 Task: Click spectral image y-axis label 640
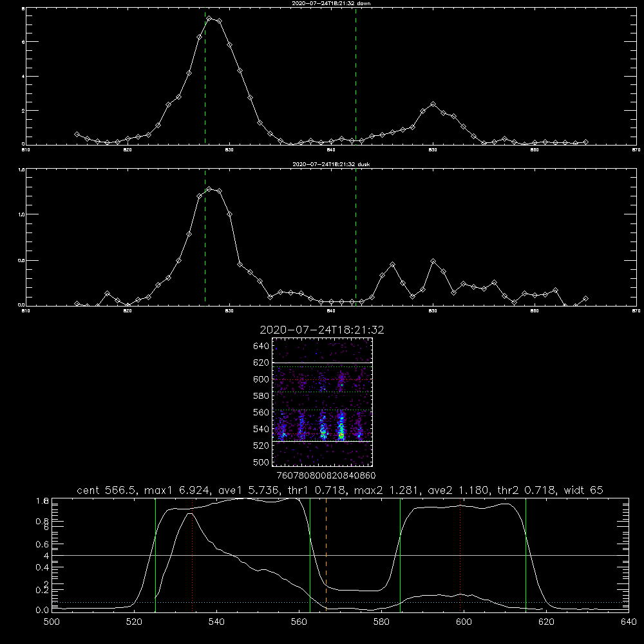261,346
